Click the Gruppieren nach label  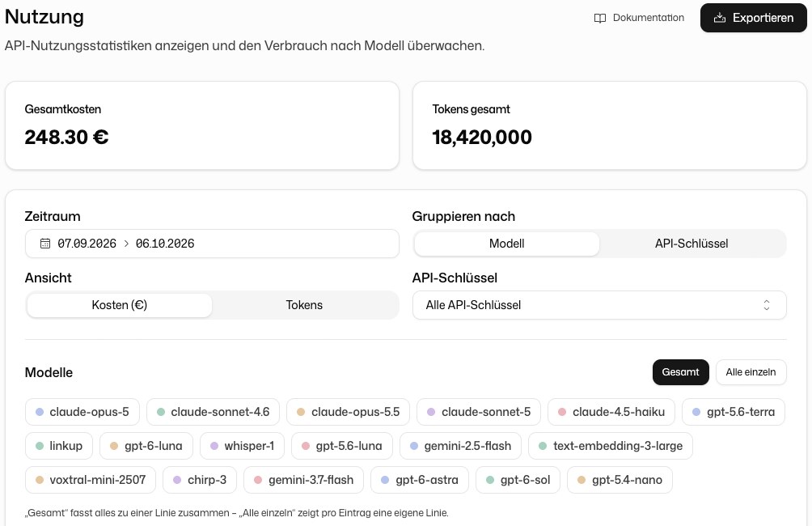463,217
